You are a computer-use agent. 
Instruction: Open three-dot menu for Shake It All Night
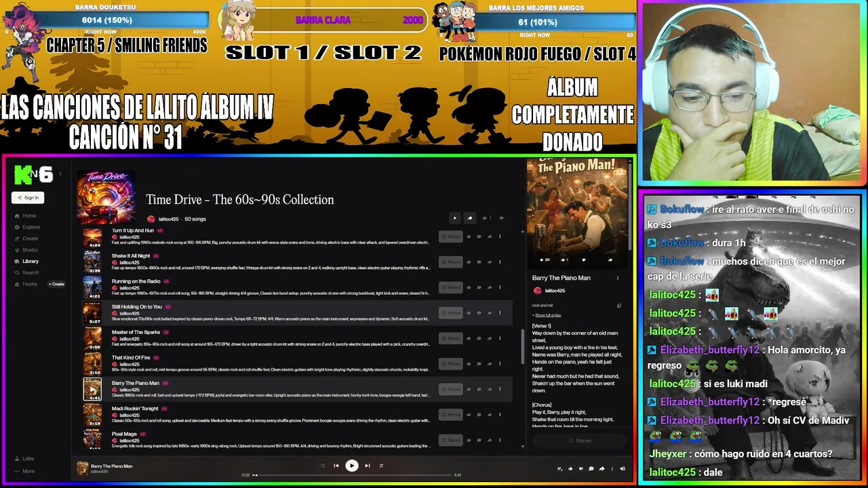[x=500, y=262]
